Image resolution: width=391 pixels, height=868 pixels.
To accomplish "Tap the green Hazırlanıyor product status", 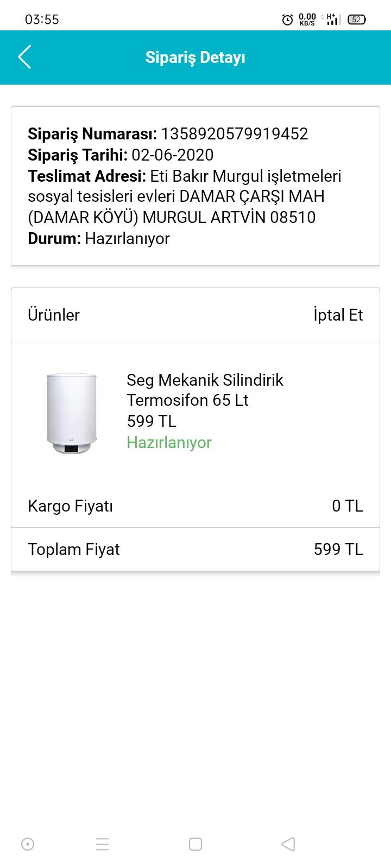I will (169, 443).
